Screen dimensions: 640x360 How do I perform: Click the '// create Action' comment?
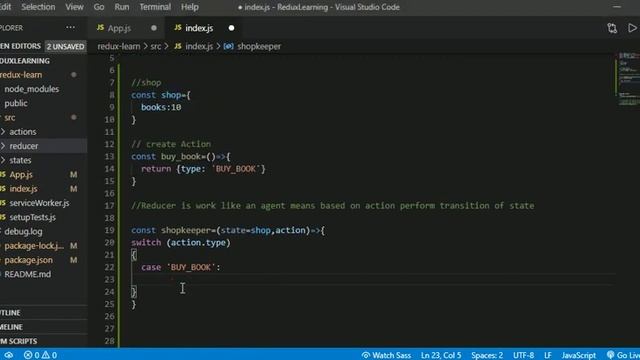tap(171, 144)
